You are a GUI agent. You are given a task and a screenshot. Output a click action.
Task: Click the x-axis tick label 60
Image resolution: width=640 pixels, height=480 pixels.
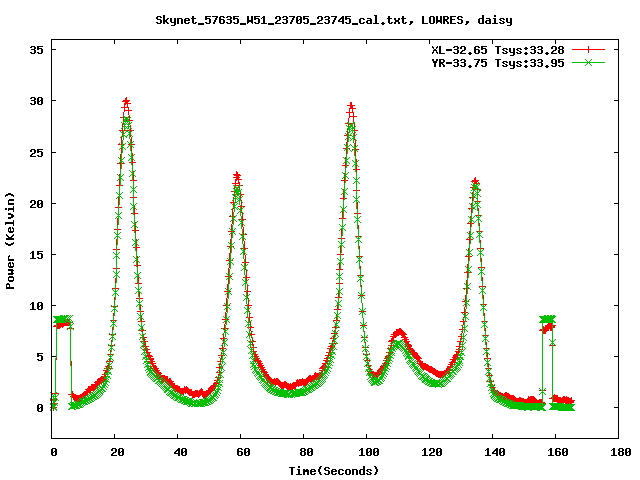(243, 452)
